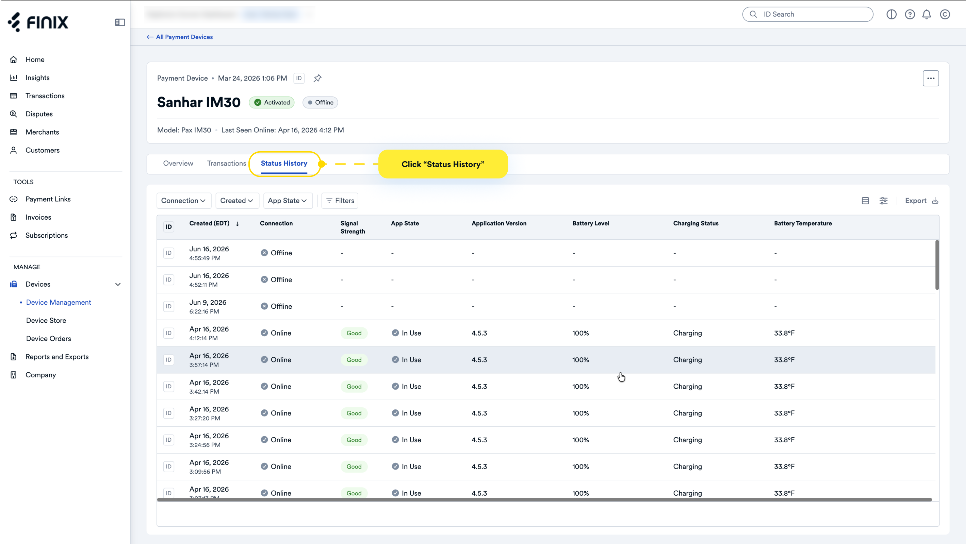
Task: Open Home in the sidebar
Action: coord(35,60)
